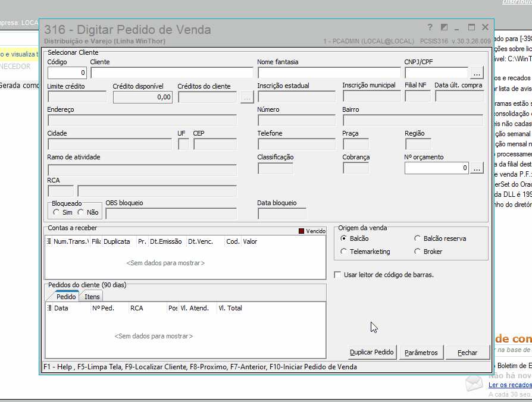The width and height of the screenshot is (532, 402).
Task: Click the Cidade field
Action: [110, 144]
